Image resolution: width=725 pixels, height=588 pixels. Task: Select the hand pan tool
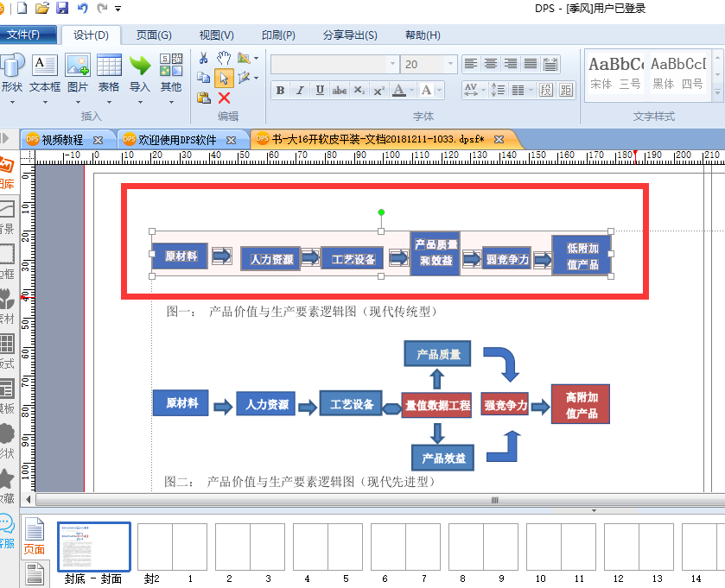(224, 58)
